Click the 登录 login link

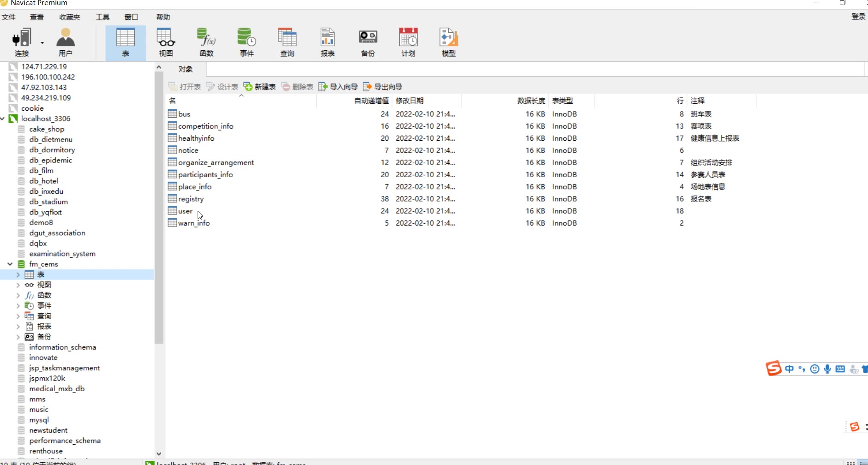tap(858, 17)
